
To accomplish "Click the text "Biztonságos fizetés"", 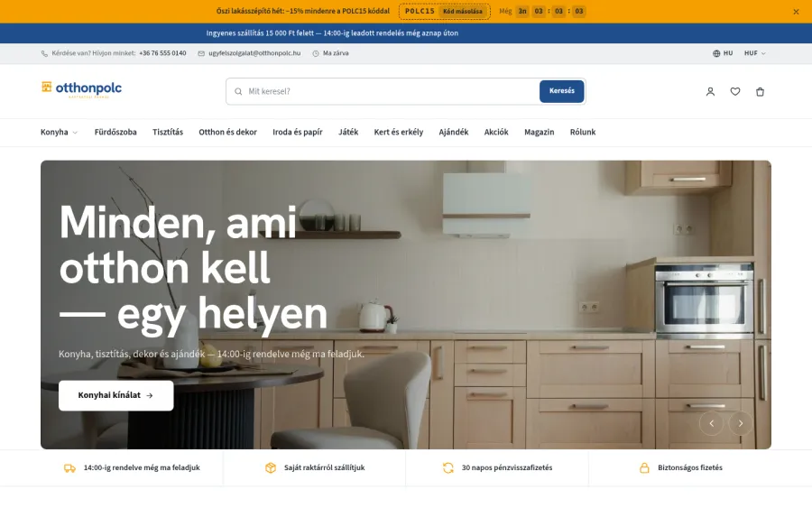I will [x=690, y=467].
